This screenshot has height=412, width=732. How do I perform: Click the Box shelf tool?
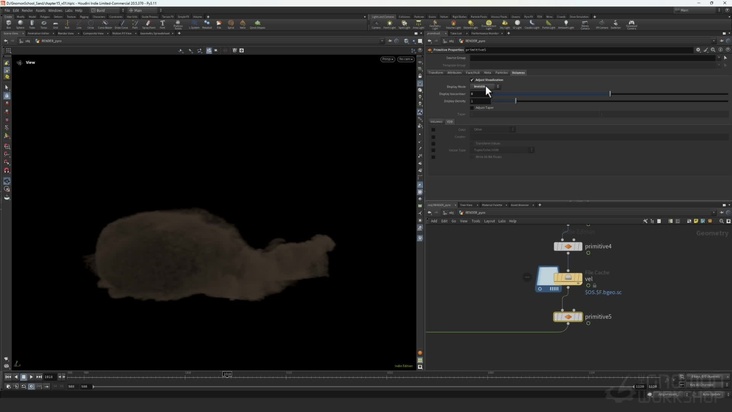(x=8, y=24)
